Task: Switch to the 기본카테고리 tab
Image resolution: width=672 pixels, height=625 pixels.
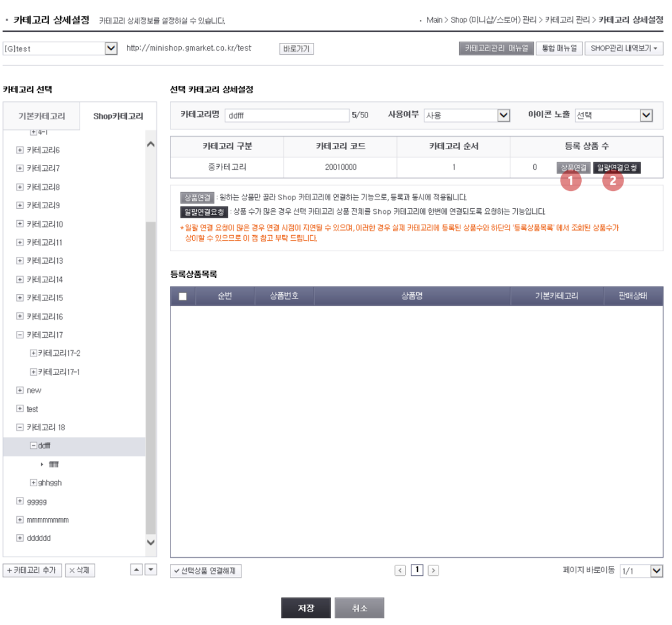Action: (x=42, y=116)
